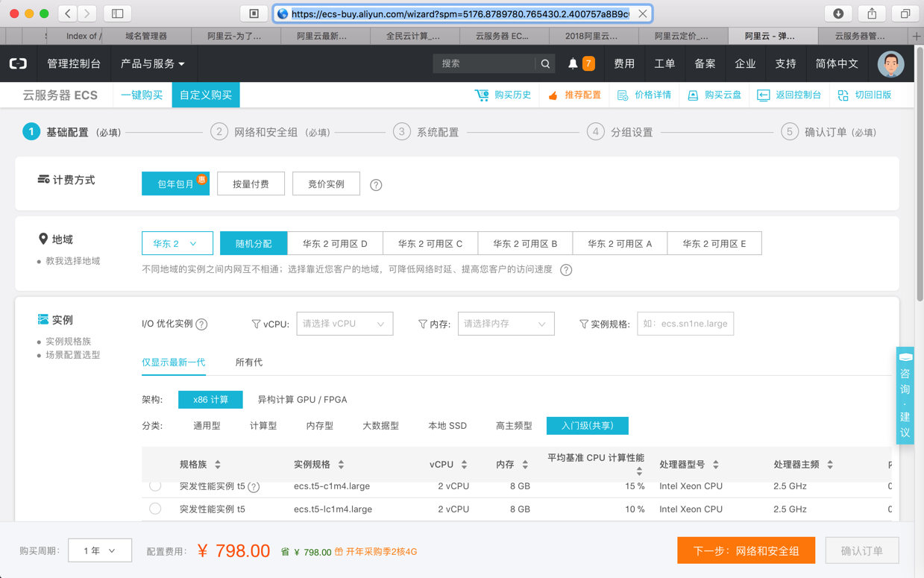Screen dimensions: 924x578
Task: Click 教我选择地域 link
Action: pos(72,262)
